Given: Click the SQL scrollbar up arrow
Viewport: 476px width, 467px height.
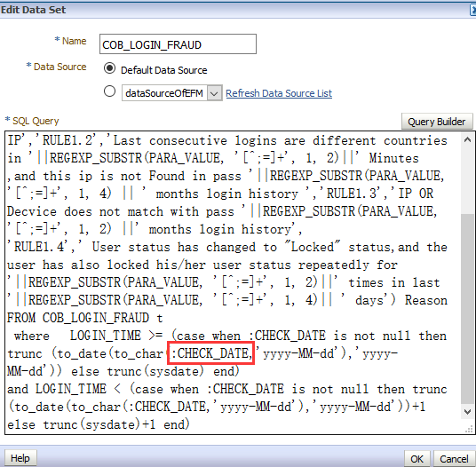Looking at the screenshot, I should coord(467,140).
